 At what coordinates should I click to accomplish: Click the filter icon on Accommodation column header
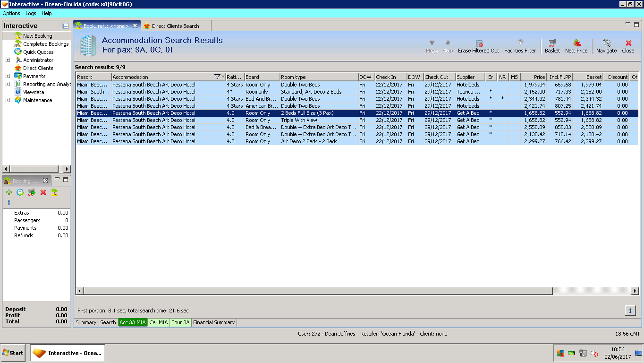click(217, 77)
